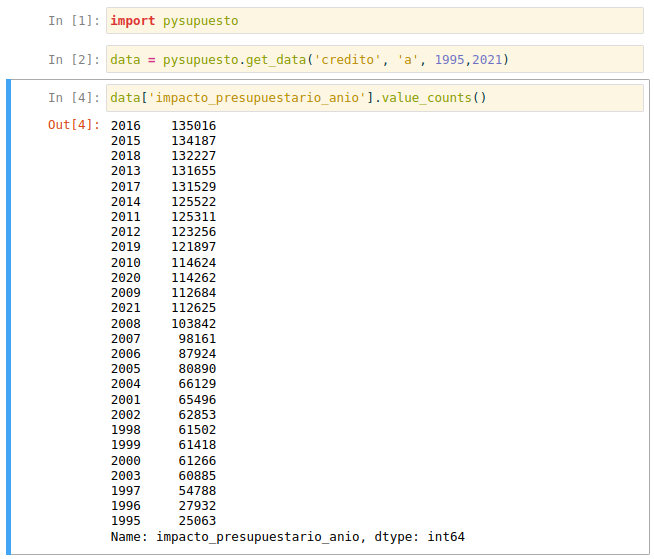Click the 'Name: impacto_presupuestario_anio, dtype: int64' line
The width and height of the screenshot is (654, 559).
pos(287,537)
